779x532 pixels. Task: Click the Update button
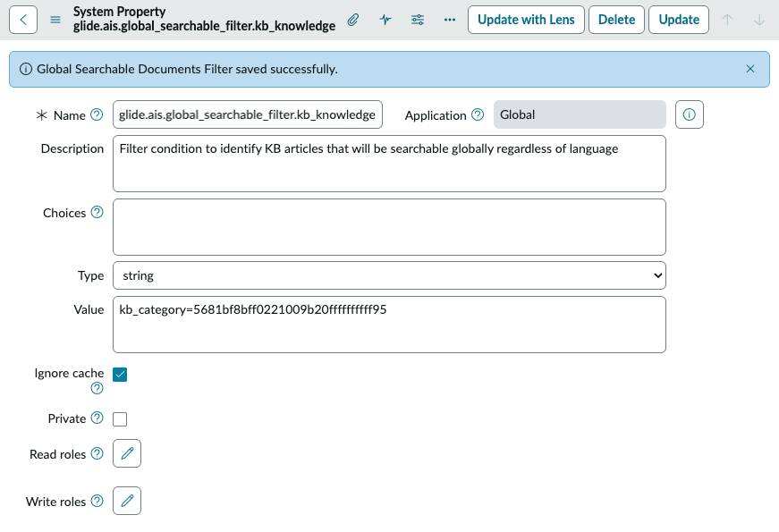tap(679, 20)
